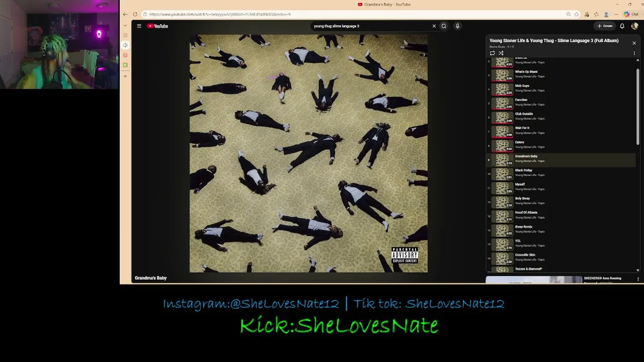Screen dimensions: 644x362
Task: Add a new tab with the sidebar plus
Action: pyautogui.click(x=125, y=76)
